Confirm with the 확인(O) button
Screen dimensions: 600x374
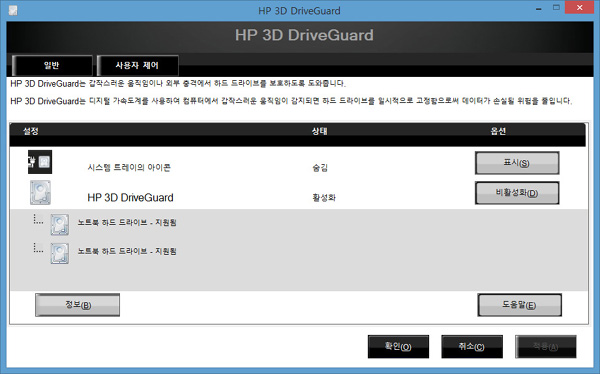(x=398, y=347)
